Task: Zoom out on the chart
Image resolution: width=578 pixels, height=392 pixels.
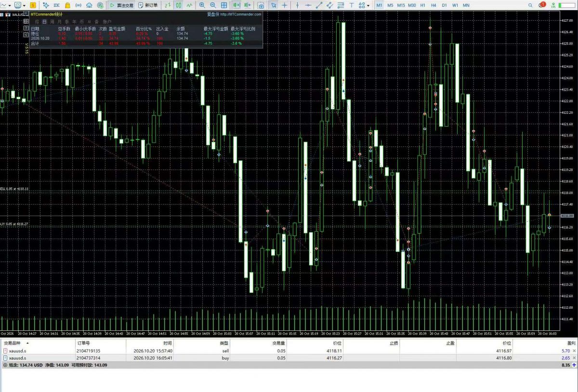Action: tap(213, 5)
